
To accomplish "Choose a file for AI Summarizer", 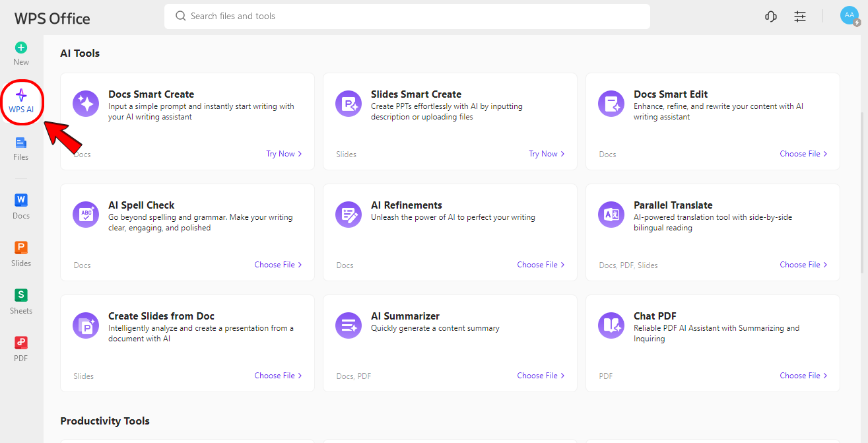I will (541, 376).
